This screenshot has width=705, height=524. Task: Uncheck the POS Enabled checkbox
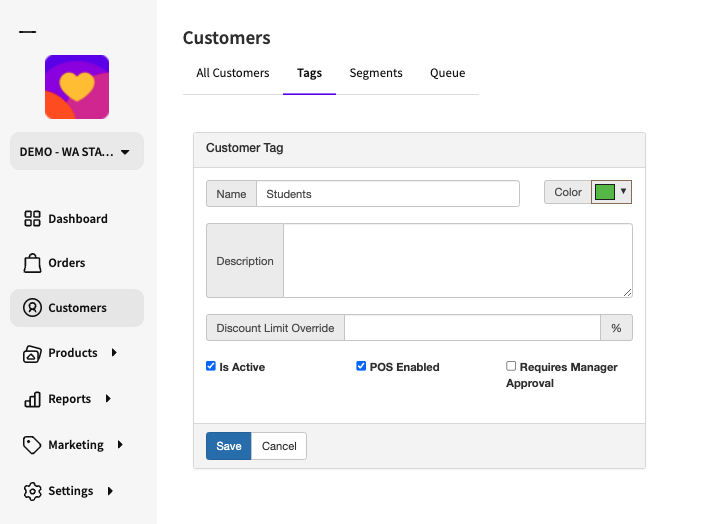pyautogui.click(x=361, y=366)
